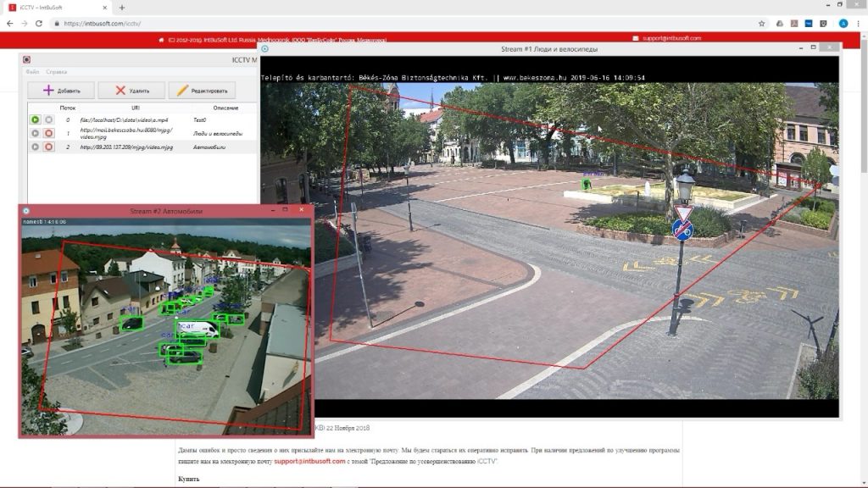Click the green play button for stream 0
868x488 pixels.
pyautogui.click(x=36, y=120)
